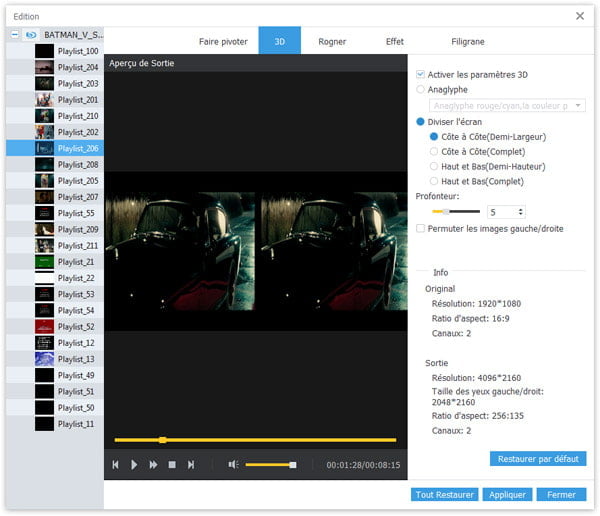Select Playlist_49 in the list

pyautogui.click(x=55, y=375)
